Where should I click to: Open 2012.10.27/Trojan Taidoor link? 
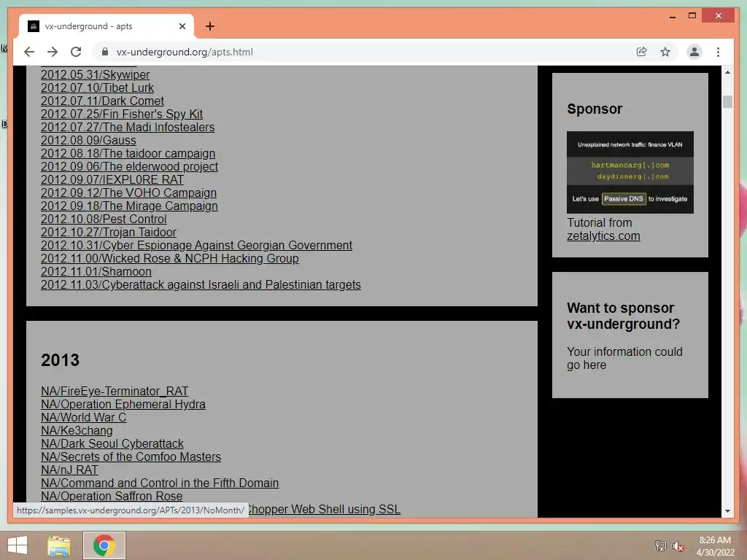point(109,232)
